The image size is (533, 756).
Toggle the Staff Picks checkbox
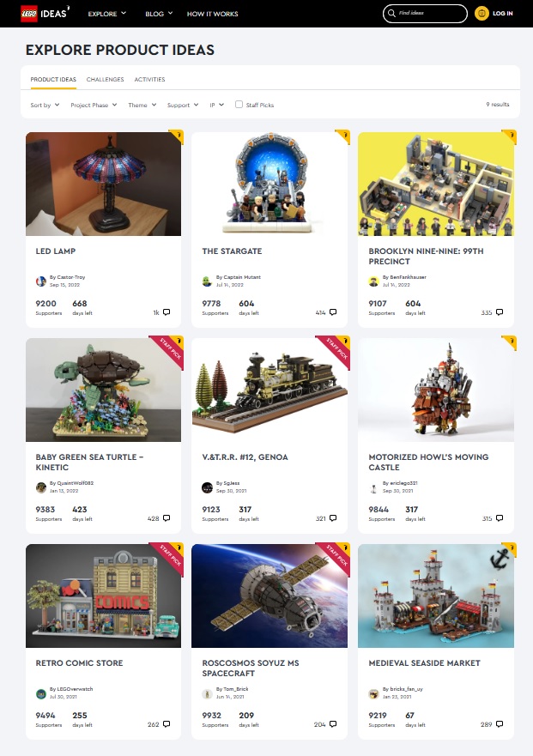[239, 104]
